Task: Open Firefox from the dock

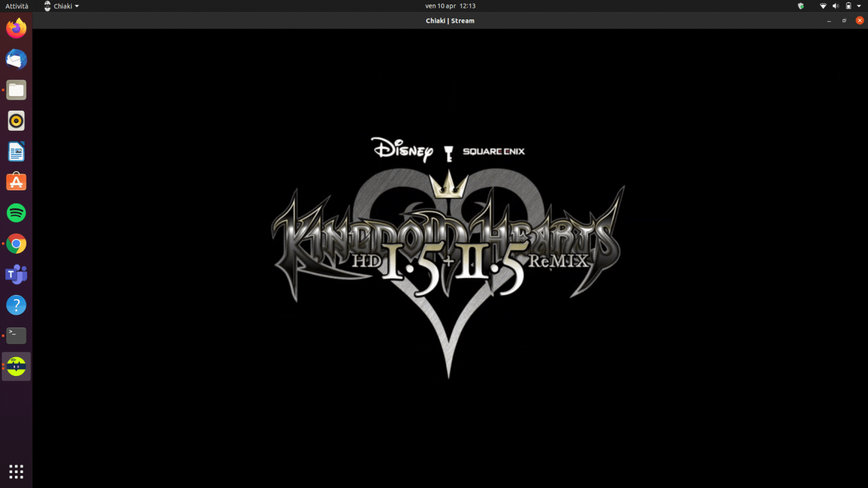Action: coord(16,28)
